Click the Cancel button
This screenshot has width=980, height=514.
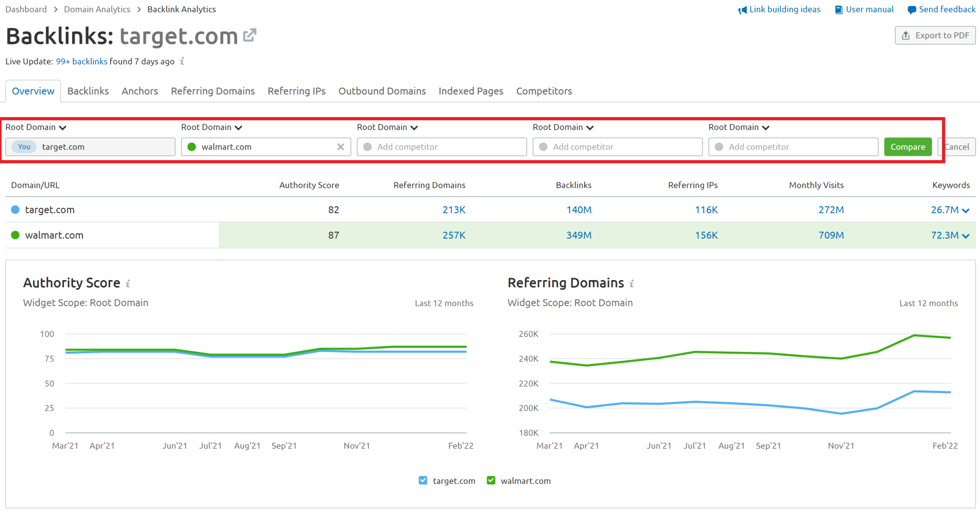[x=957, y=147]
